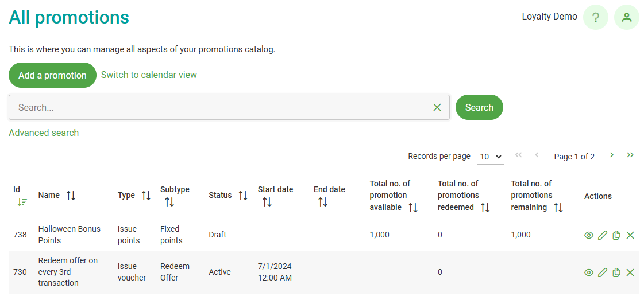Sort by Id column
644x296 pixels.
22,201
